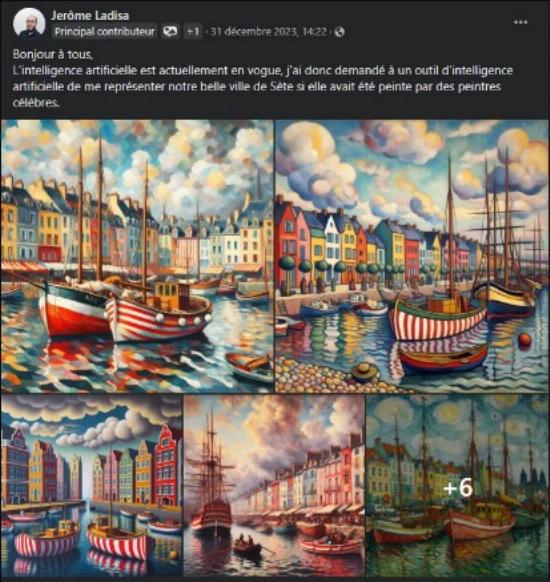Screen dimensions: 550x582
Task: Click the globe public audience icon
Action: pyautogui.click(x=340, y=32)
